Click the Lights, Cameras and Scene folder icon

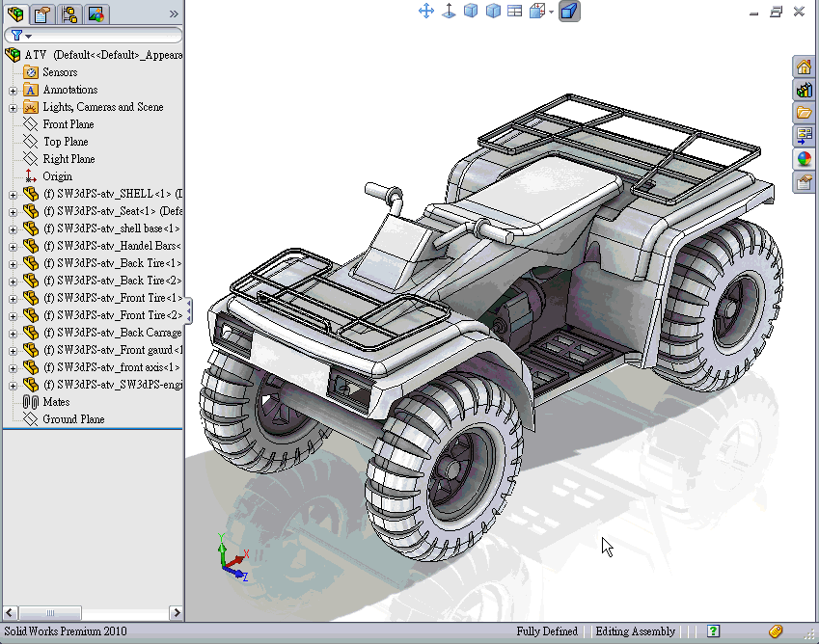pos(31,107)
